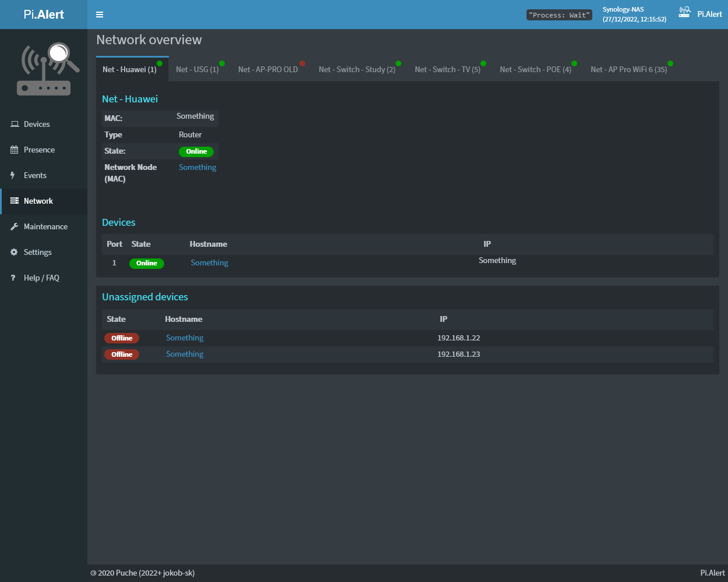The image size is (728, 582).
Task: Show the Net - Switch - TV (5) tab
Action: 447,70
